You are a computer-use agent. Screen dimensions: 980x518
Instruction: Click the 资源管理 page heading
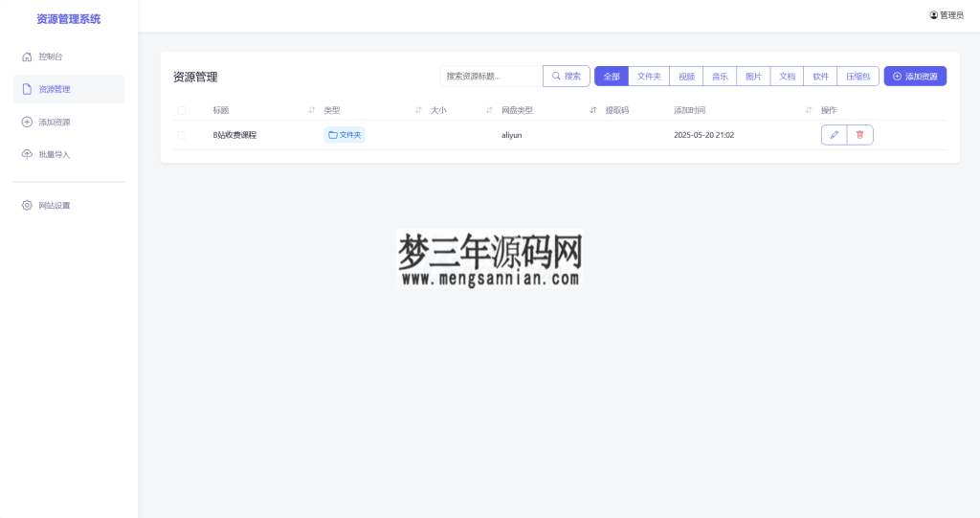point(195,77)
